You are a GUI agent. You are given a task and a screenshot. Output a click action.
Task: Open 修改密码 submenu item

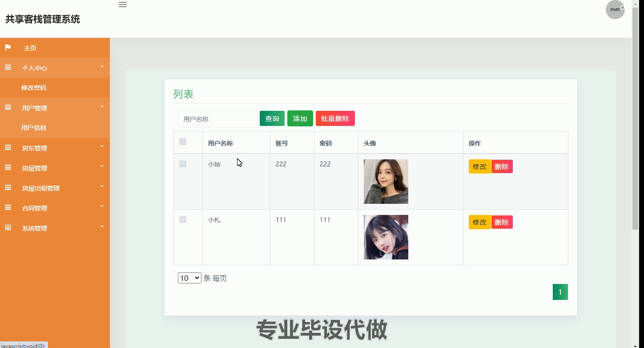click(x=34, y=88)
